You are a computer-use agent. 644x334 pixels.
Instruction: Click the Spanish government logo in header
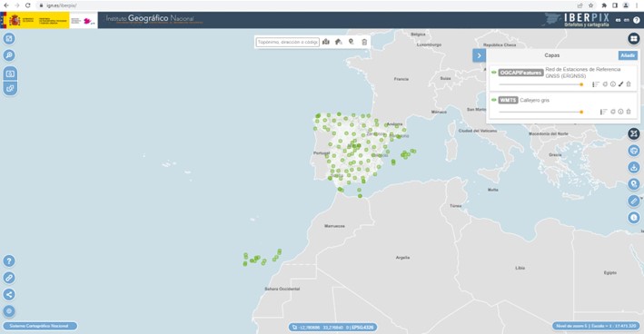(35, 20)
